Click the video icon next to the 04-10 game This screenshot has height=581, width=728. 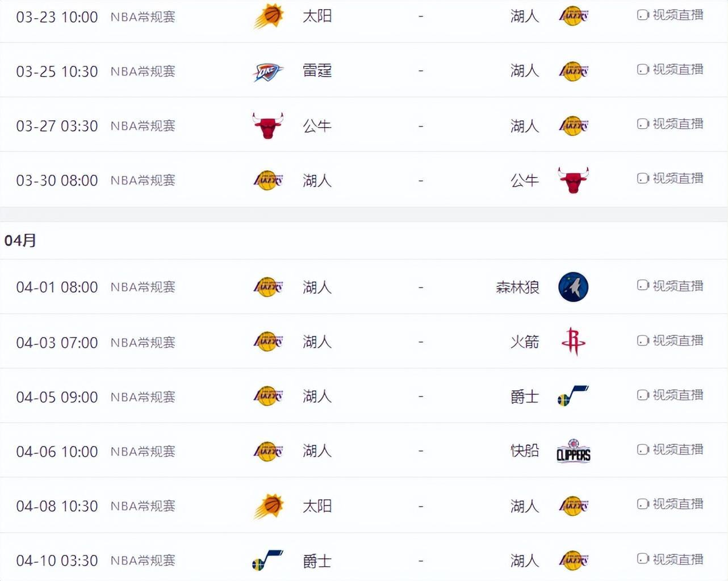tap(642, 561)
